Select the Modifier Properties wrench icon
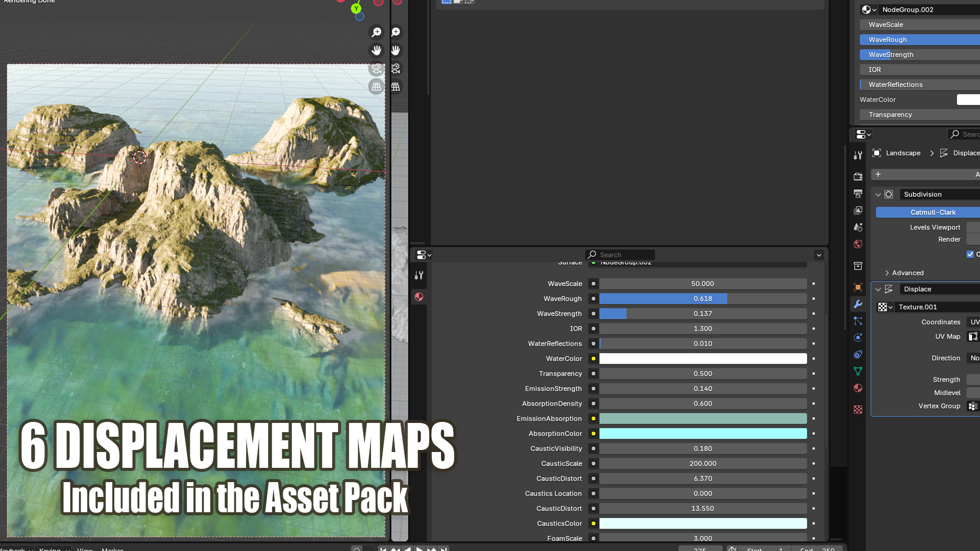 (x=857, y=304)
